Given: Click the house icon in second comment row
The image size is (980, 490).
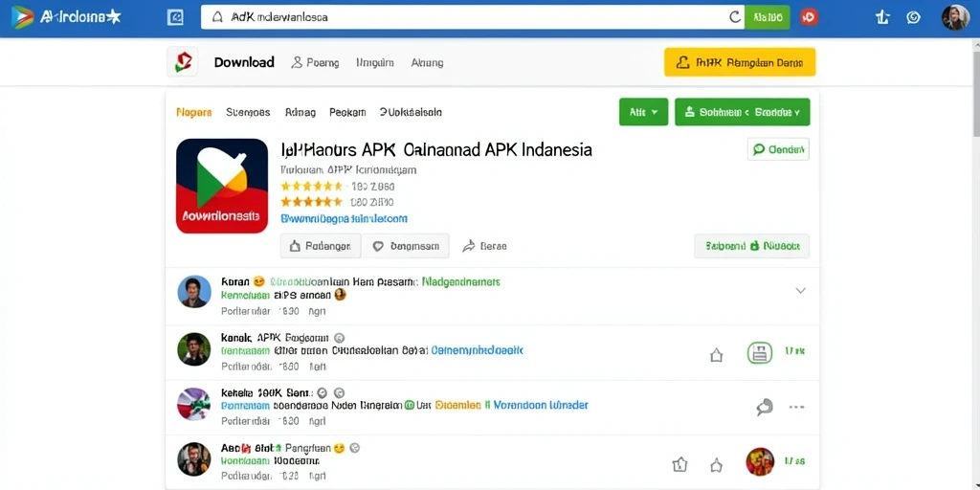Looking at the screenshot, I should (x=716, y=355).
